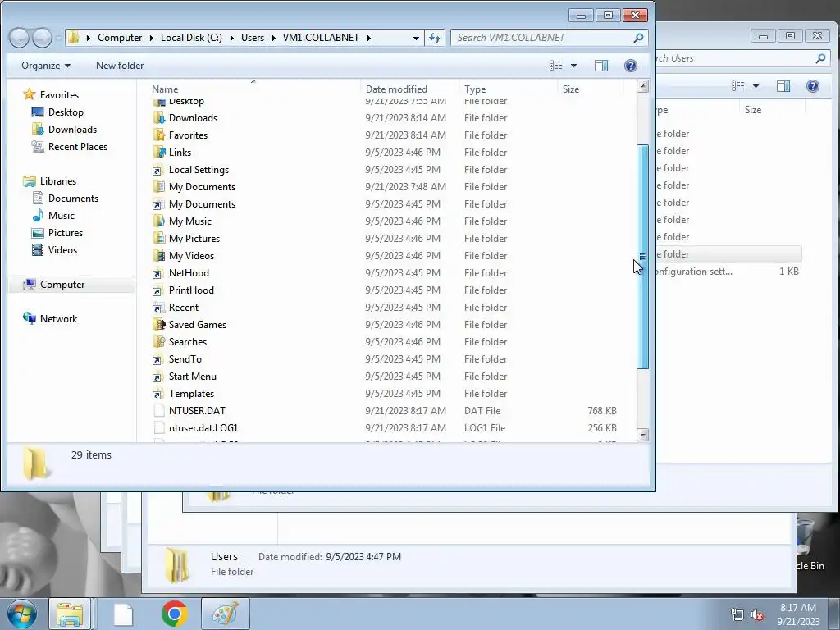This screenshot has height=630, width=840.
Task: Expand the breadcrumb arrow after Local Disk (C:)
Action: point(232,38)
